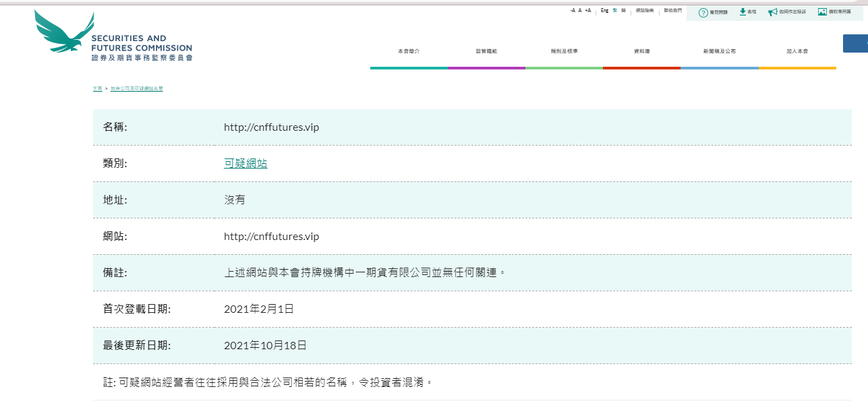Click the 可疑網站 category link
Viewport: 868px width, 418px height.
point(245,163)
